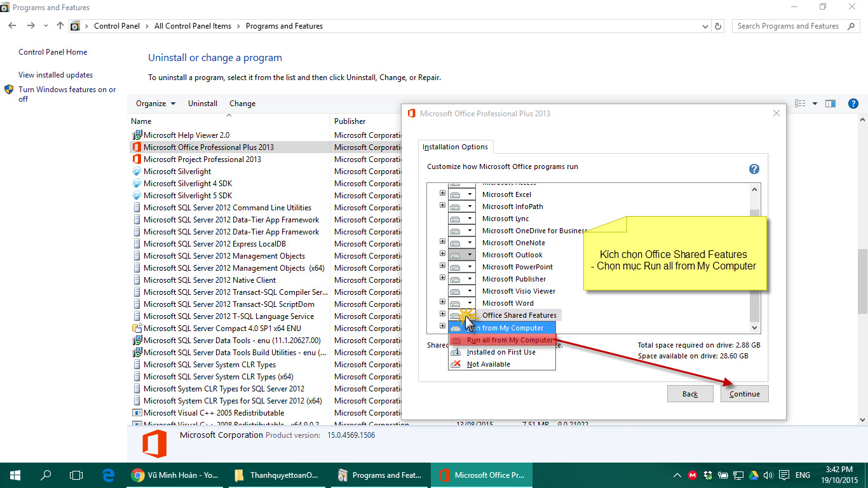Expand the Microsoft PowerPoint tree node
Viewport: 868px width, 488px height.
point(442,266)
